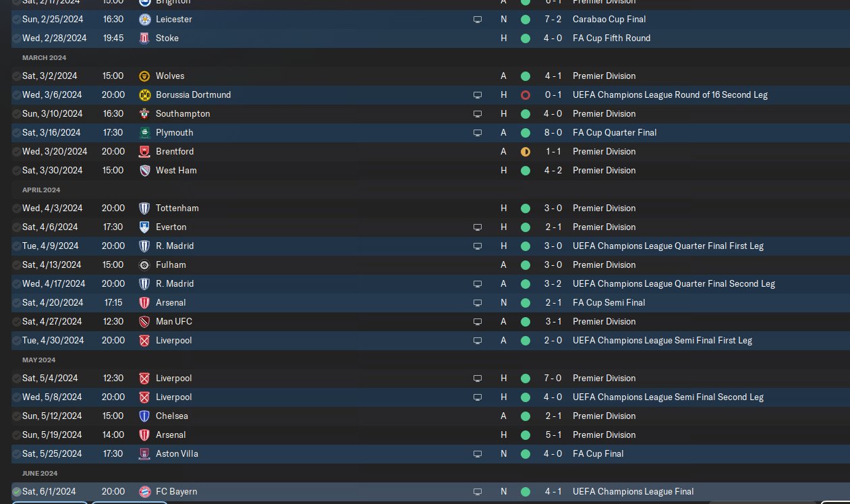Viewport: 850px width, 504px height.
Task: Click the red loss indicator for the Dortmund match
Action: point(526,95)
